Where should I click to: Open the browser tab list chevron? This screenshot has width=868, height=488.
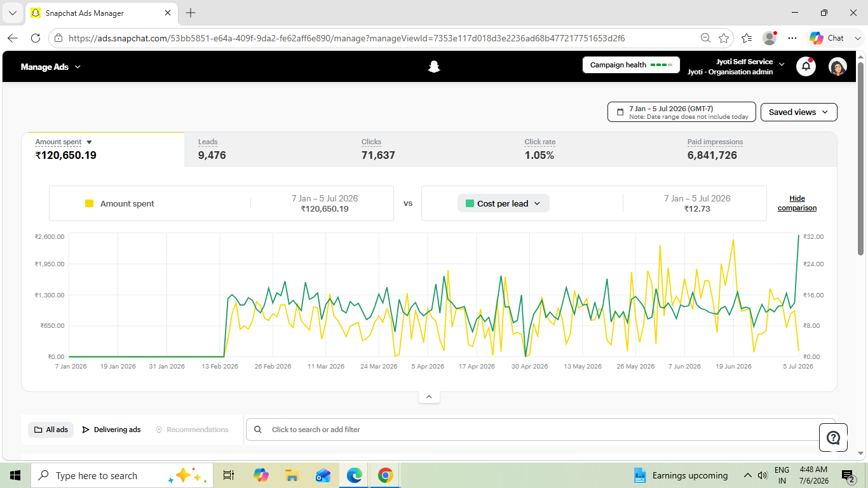coord(13,13)
